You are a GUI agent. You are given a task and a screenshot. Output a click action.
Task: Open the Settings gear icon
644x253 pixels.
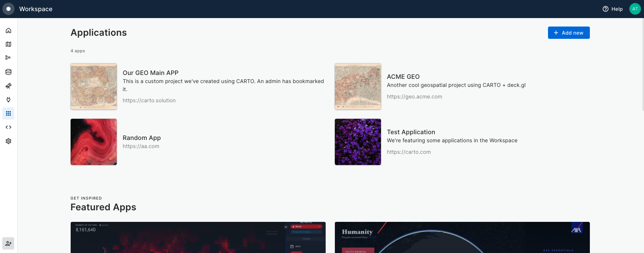(8, 141)
